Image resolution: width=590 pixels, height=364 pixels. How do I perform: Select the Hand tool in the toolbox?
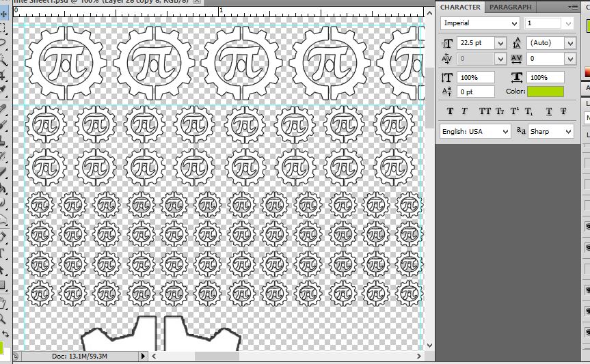click(x=3, y=303)
